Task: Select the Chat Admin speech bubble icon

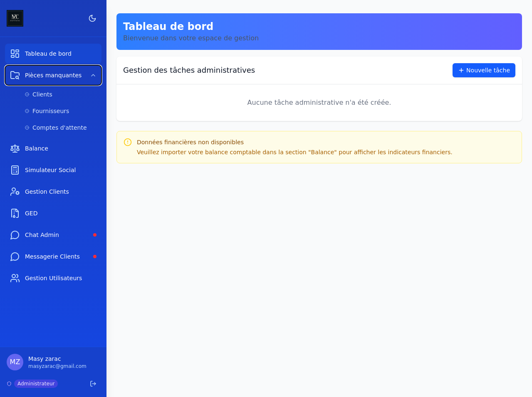Action: point(15,235)
